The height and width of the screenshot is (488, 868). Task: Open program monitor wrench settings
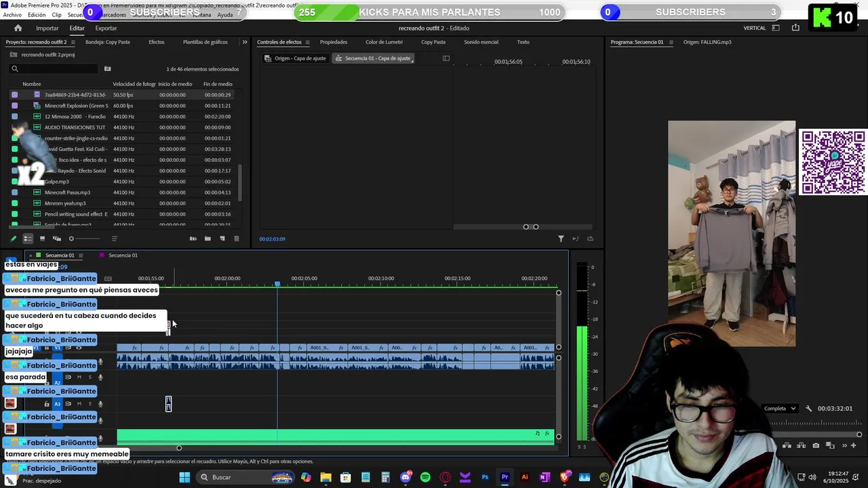pyautogui.click(x=808, y=409)
